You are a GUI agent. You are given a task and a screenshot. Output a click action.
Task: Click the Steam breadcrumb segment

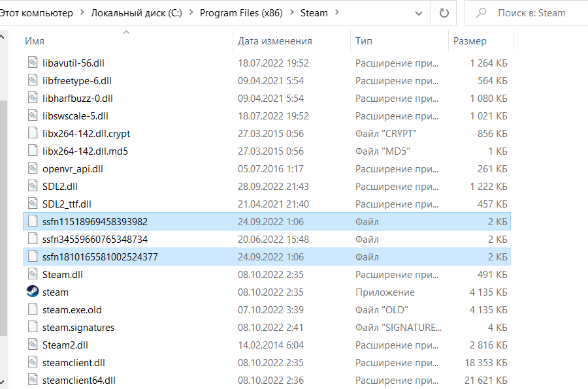314,13
